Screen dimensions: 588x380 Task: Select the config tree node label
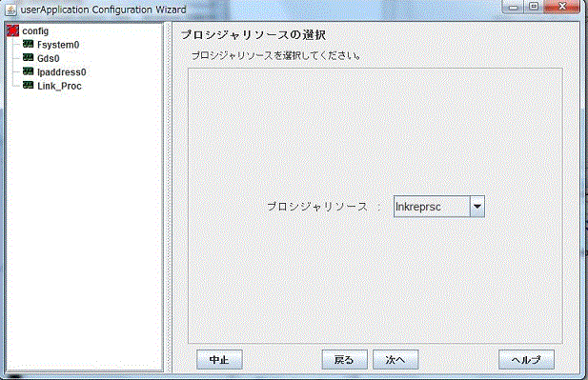click(x=35, y=31)
